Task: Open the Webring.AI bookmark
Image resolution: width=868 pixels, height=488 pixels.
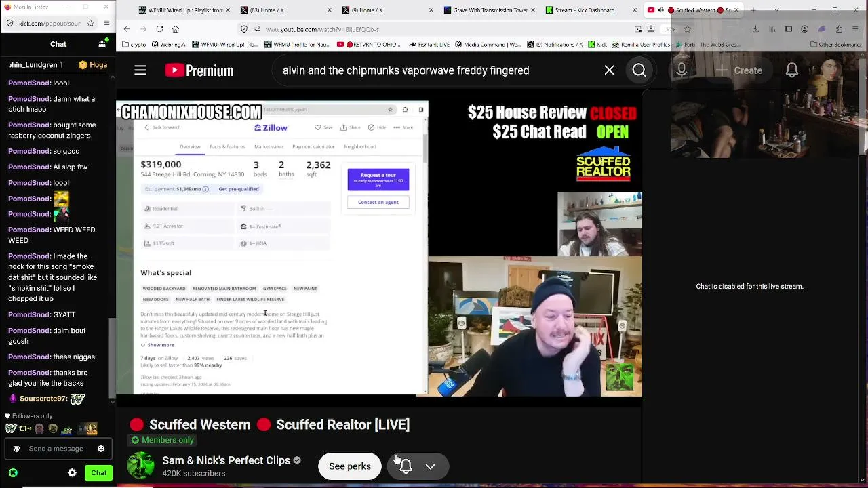Action: pyautogui.click(x=170, y=45)
